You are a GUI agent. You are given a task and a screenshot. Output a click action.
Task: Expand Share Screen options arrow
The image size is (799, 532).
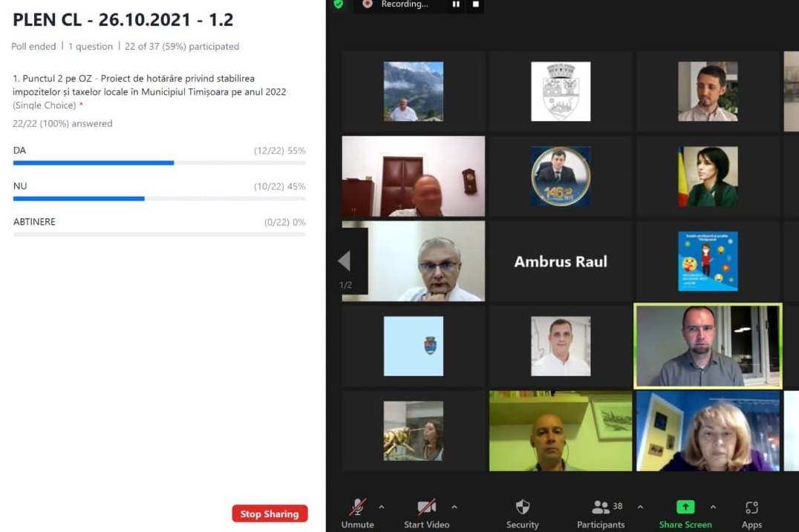713,508
